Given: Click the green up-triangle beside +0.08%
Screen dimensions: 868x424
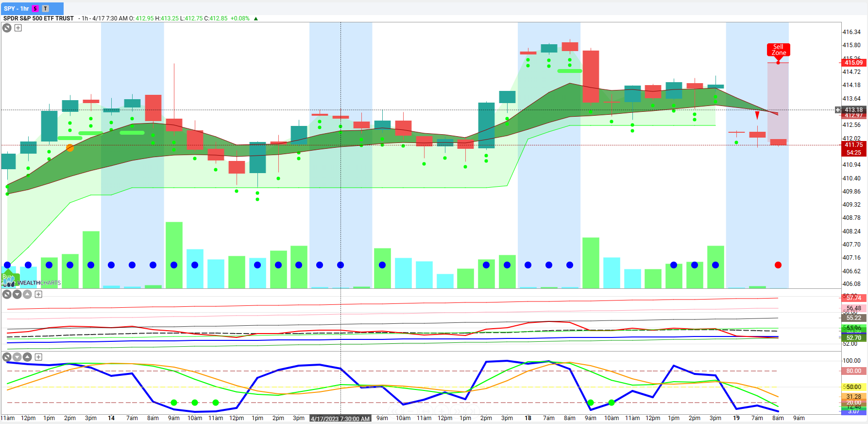Looking at the screenshot, I should pos(256,18).
